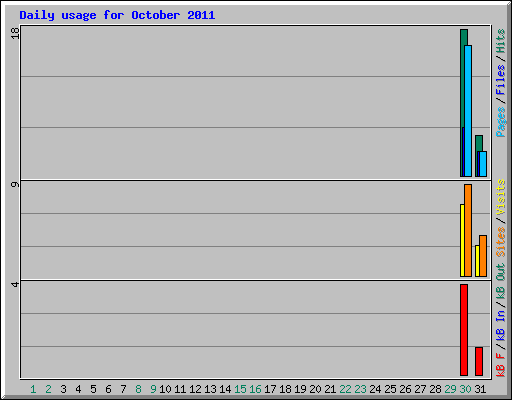Click the "kB F" legend label
The image size is (512, 400).
(500, 364)
